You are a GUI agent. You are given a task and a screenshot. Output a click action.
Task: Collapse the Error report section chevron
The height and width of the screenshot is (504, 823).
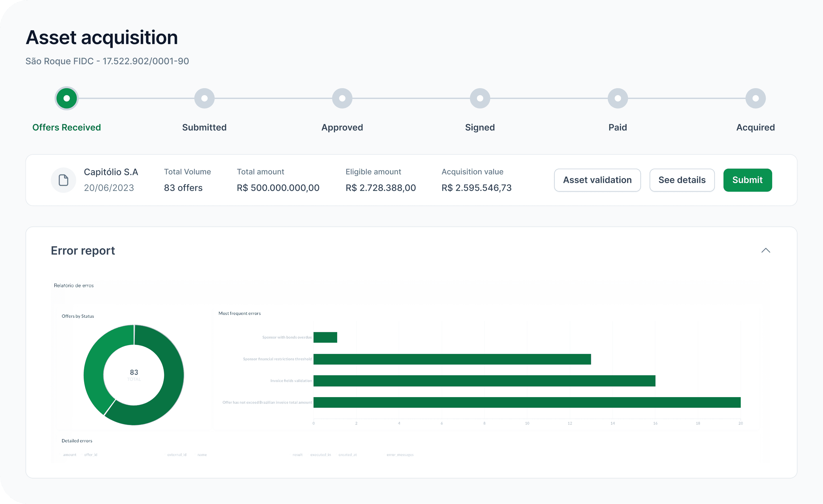pos(765,250)
